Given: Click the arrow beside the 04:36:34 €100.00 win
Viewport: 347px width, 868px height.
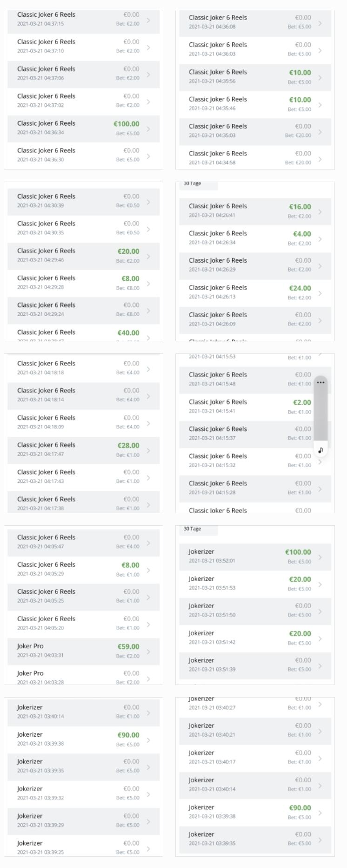Looking at the screenshot, I should click(x=148, y=129).
